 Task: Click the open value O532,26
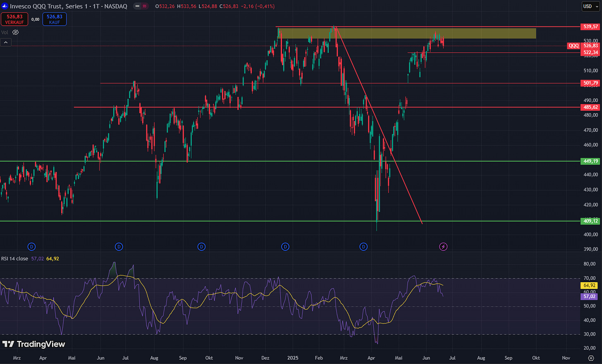(165, 6)
